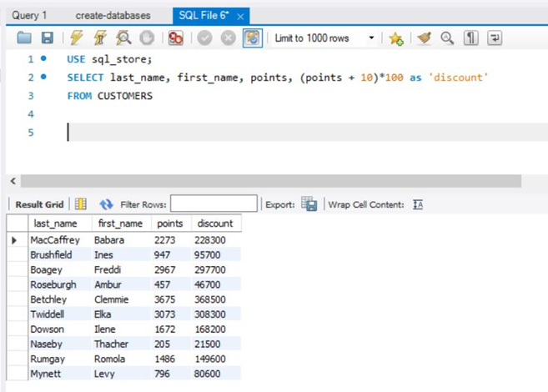
Task: Switch to the Query 1 tab
Action: point(29,15)
